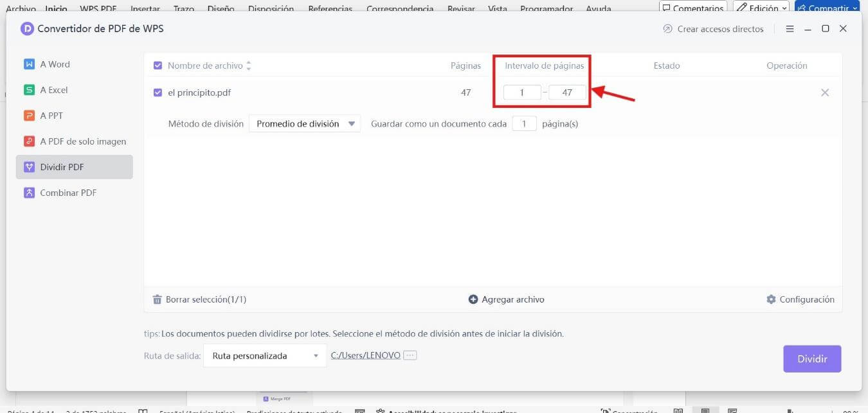Add a file using the Agregar archivo plus icon
Screen dimensions: 868x413
pyautogui.click(x=474, y=299)
